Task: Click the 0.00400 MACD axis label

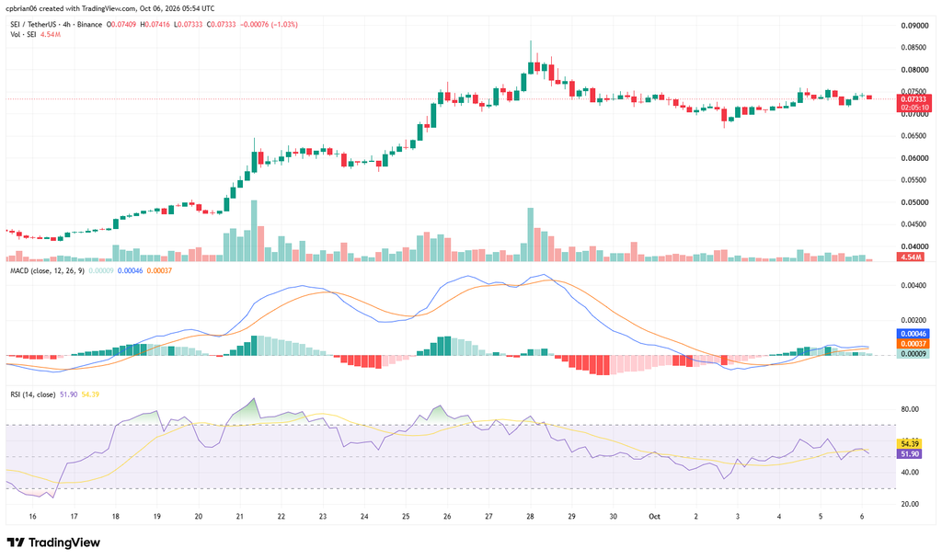Action: click(x=914, y=286)
